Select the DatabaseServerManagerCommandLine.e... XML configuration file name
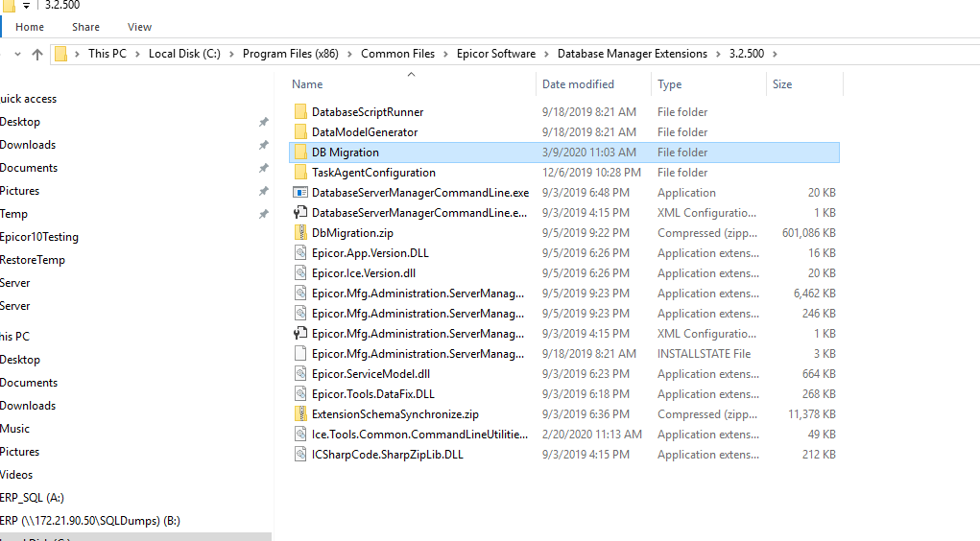The width and height of the screenshot is (980, 541). (x=419, y=213)
